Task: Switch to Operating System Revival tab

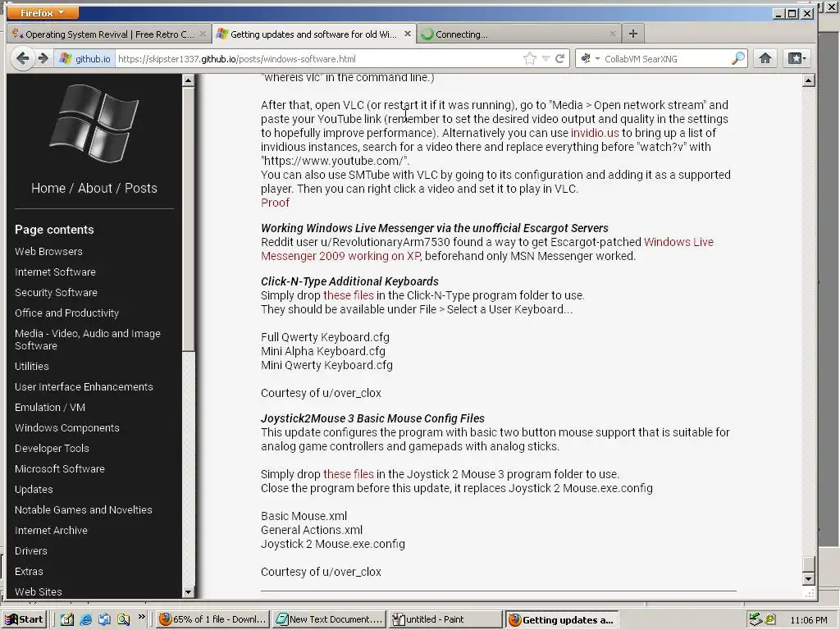Action: coord(109,34)
